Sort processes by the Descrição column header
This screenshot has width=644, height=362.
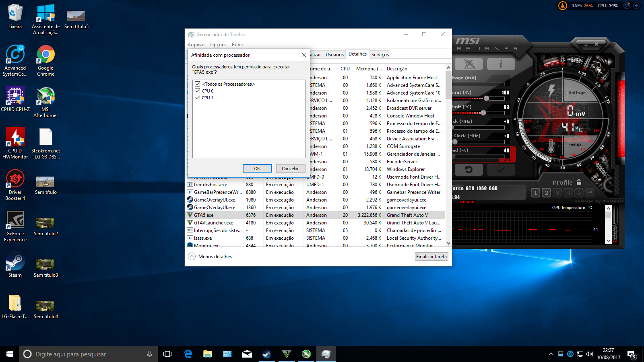[x=414, y=69]
